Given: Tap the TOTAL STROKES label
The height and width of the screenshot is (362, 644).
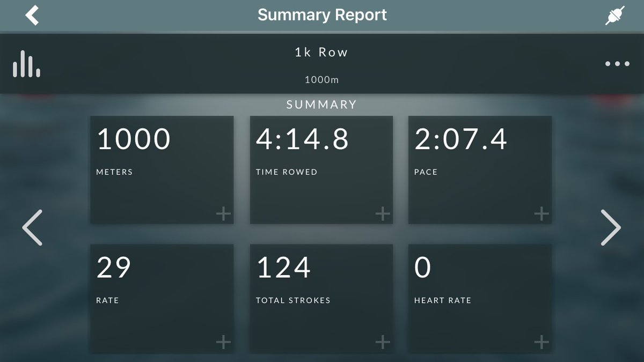Looking at the screenshot, I should tap(293, 300).
